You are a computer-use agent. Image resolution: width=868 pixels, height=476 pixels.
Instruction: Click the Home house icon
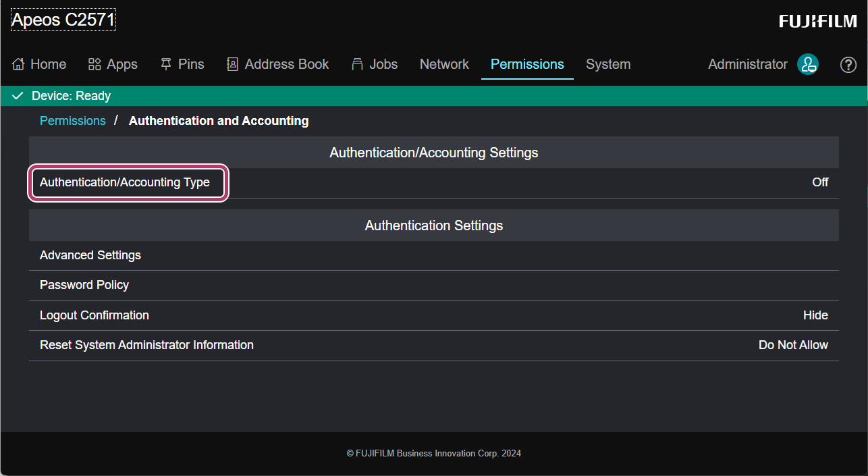pyautogui.click(x=19, y=64)
